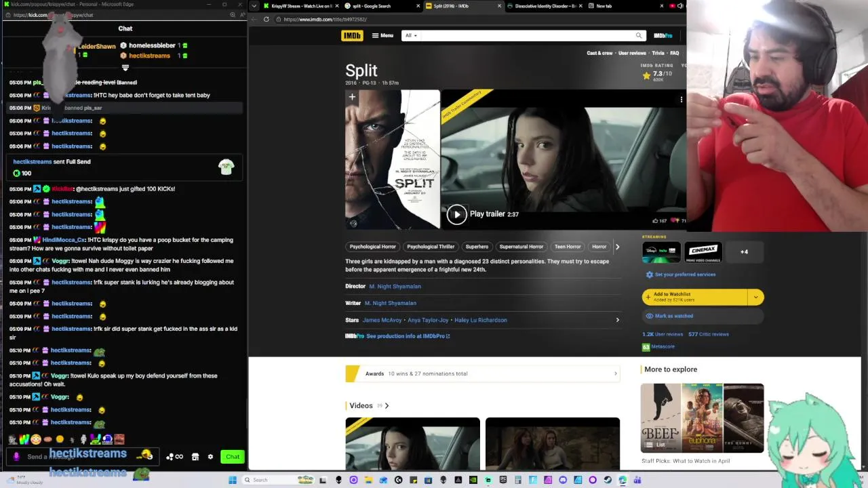868x488 pixels.
Task: Reload the IMDb page in browser
Action: click(x=266, y=19)
